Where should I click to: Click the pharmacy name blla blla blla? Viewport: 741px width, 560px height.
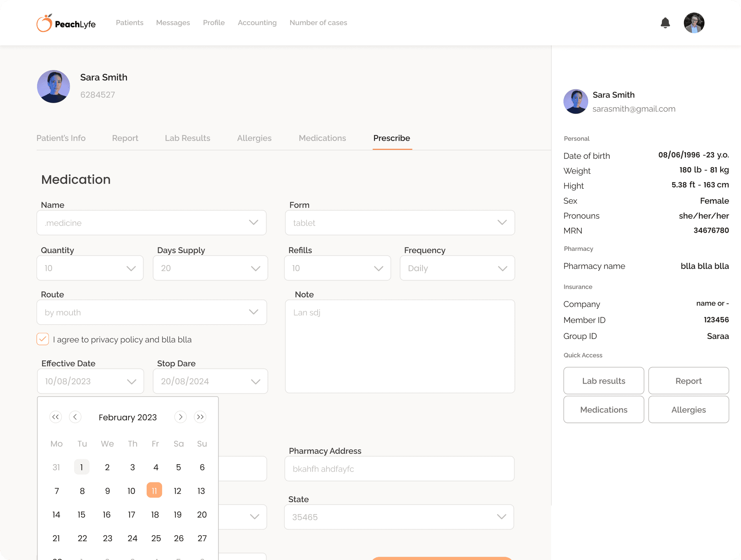(x=705, y=266)
